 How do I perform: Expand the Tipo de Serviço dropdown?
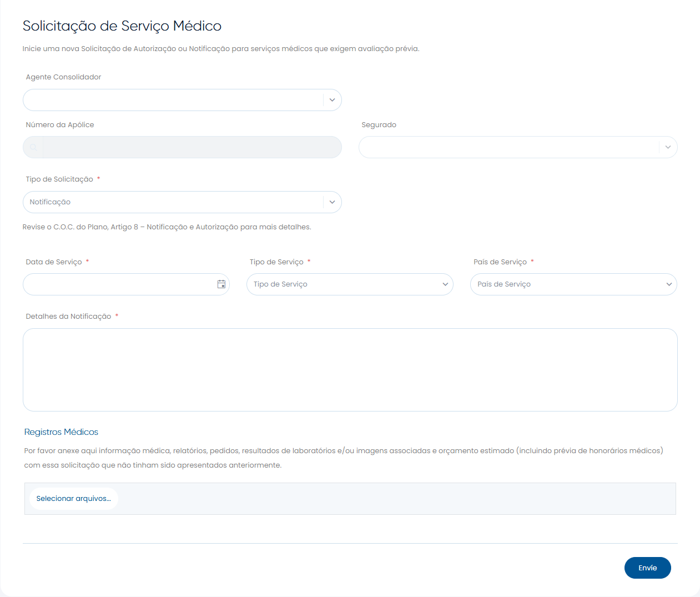[344, 284]
